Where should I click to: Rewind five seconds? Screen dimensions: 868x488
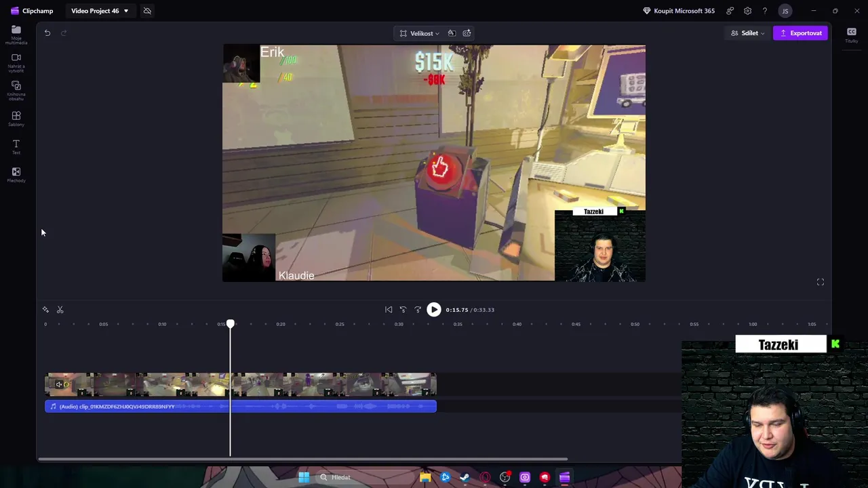tap(403, 310)
